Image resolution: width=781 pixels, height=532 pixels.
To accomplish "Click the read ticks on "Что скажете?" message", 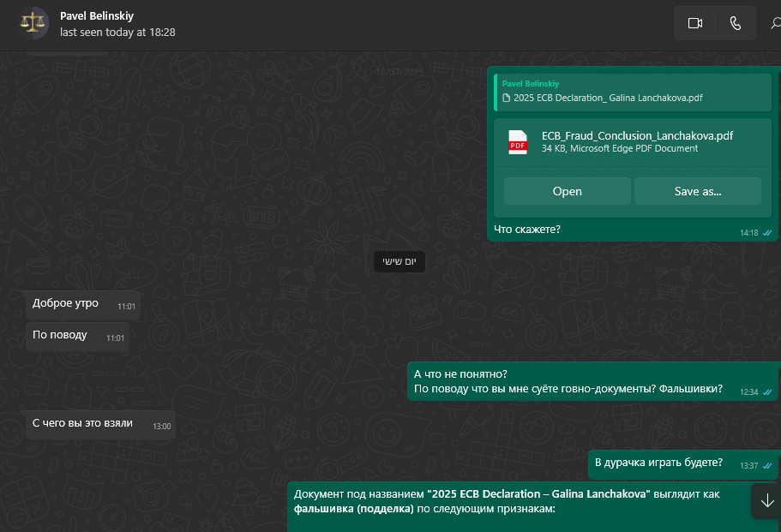I will pyautogui.click(x=768, y=233).
